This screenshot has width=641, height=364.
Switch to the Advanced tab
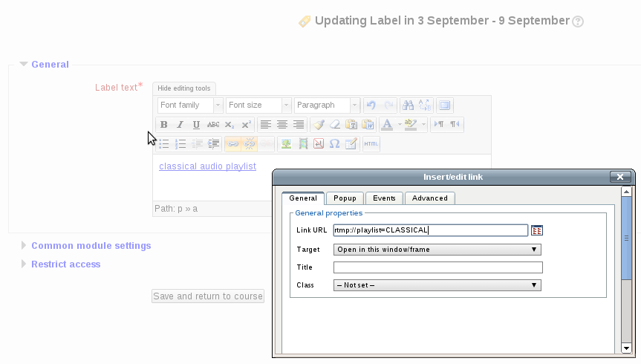pos(430,198)
